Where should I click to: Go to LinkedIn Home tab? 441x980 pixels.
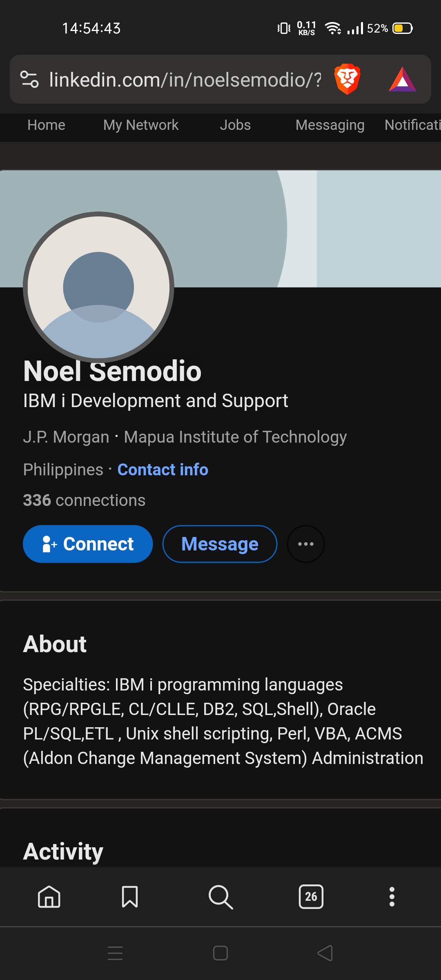point(46,125)
